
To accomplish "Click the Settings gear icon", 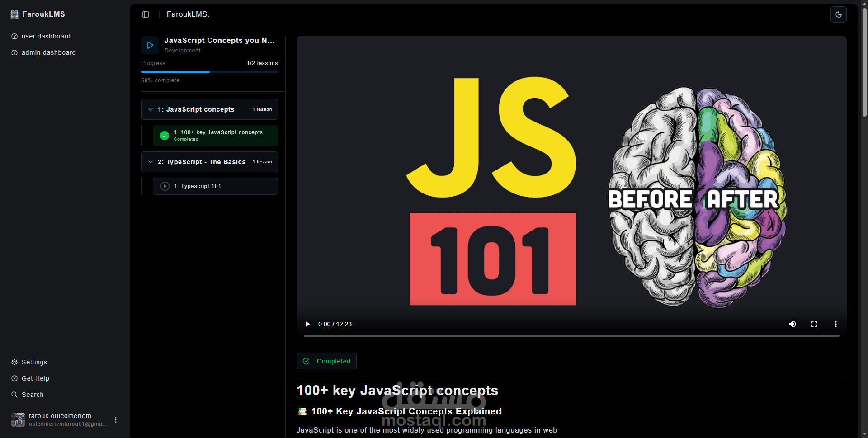I will [14, 362].
